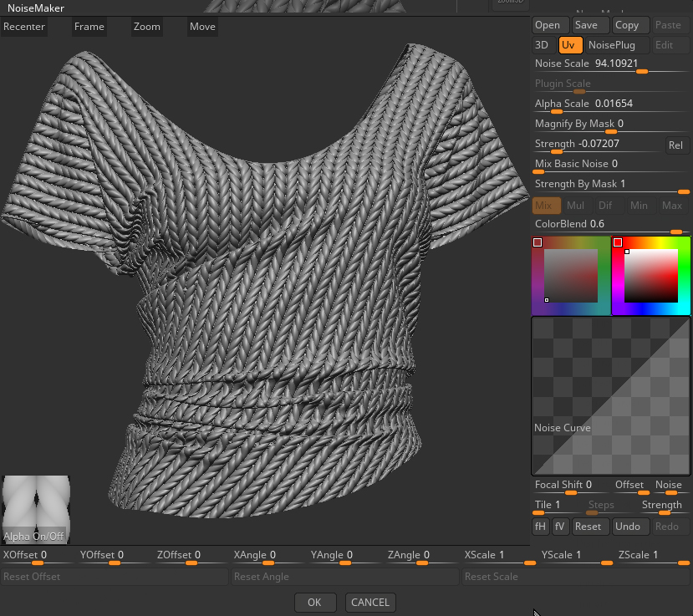
Task: Undo the last noise change
Action: pyautogui.click(x=630, y=527)
